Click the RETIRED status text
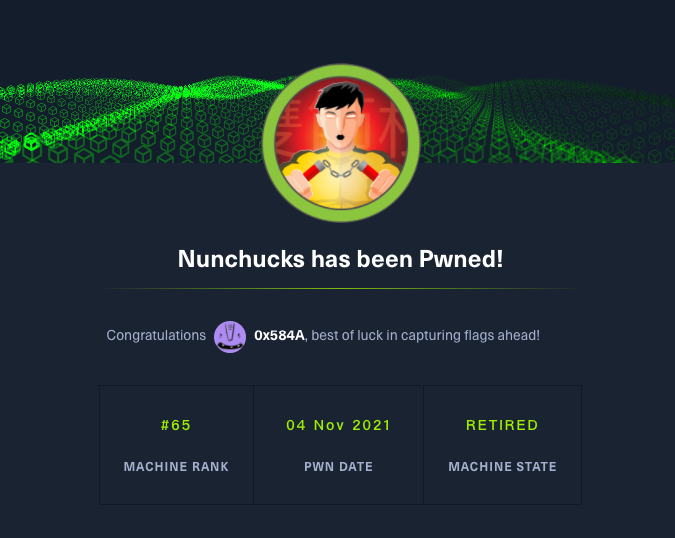This screenshot has height=538, width=675. [502, 425]
